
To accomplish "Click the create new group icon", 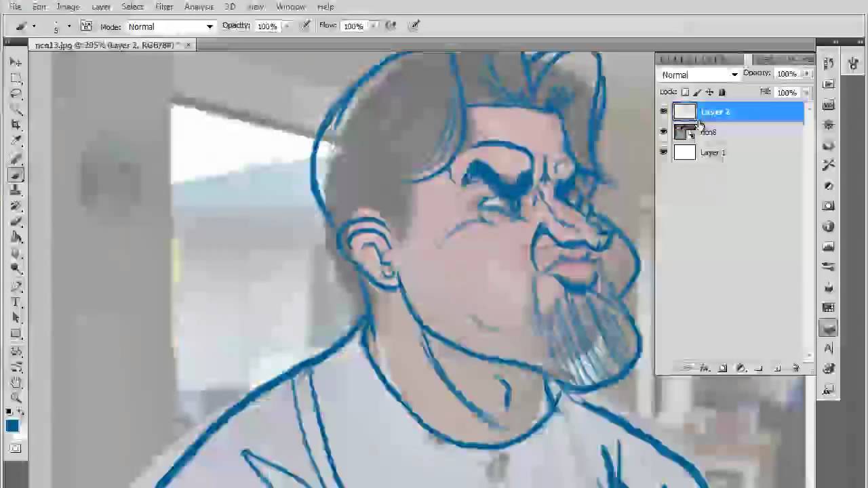I will point(759,368).
